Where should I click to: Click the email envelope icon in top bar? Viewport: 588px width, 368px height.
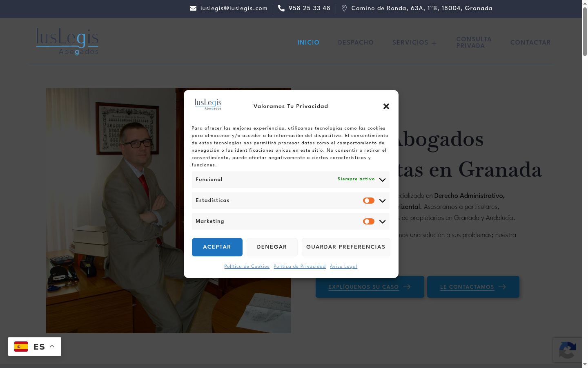click(x=193, y=8)
